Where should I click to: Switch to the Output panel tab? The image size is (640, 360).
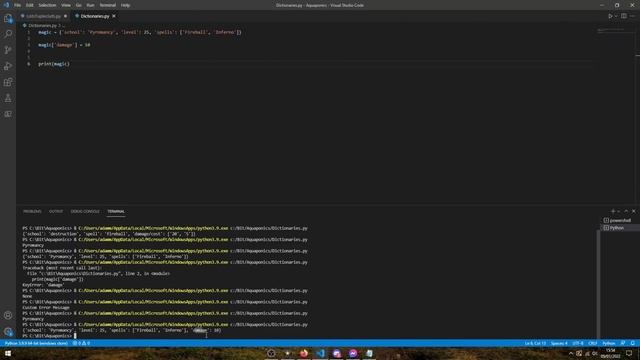[56, 211]
